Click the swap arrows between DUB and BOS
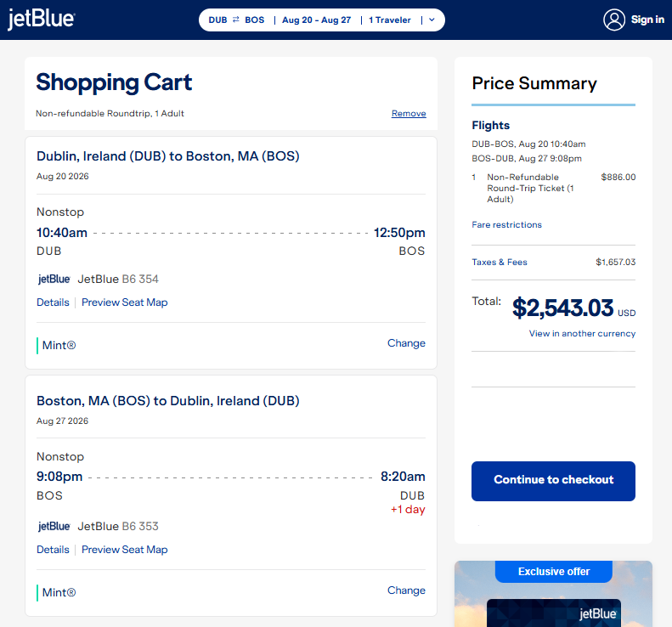Viewport: 672px width, 627px height. coord(235,20)
